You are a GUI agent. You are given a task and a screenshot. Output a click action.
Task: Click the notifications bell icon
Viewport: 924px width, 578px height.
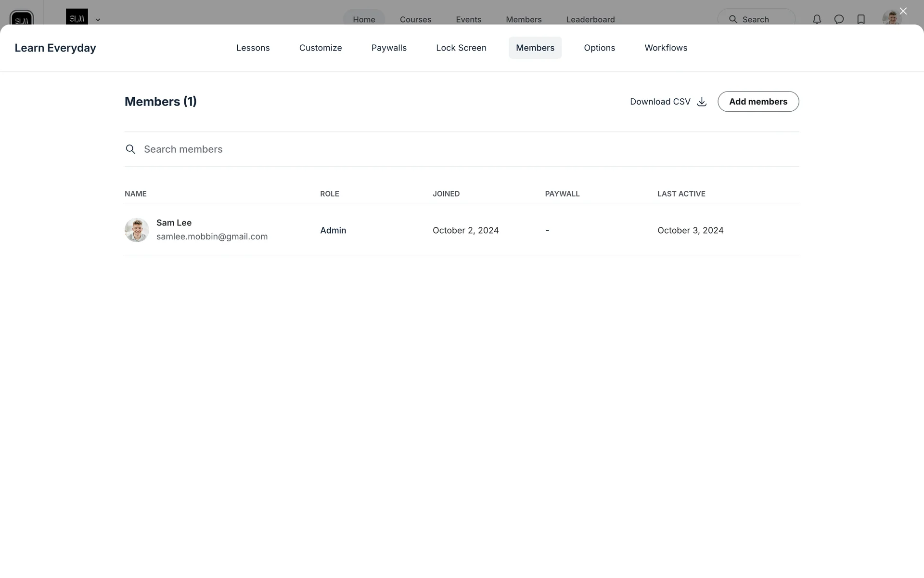(817, 19)
